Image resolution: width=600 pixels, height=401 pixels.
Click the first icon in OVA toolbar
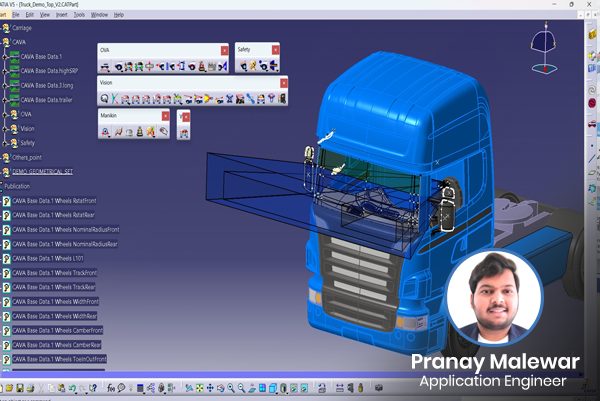[105, 65]
